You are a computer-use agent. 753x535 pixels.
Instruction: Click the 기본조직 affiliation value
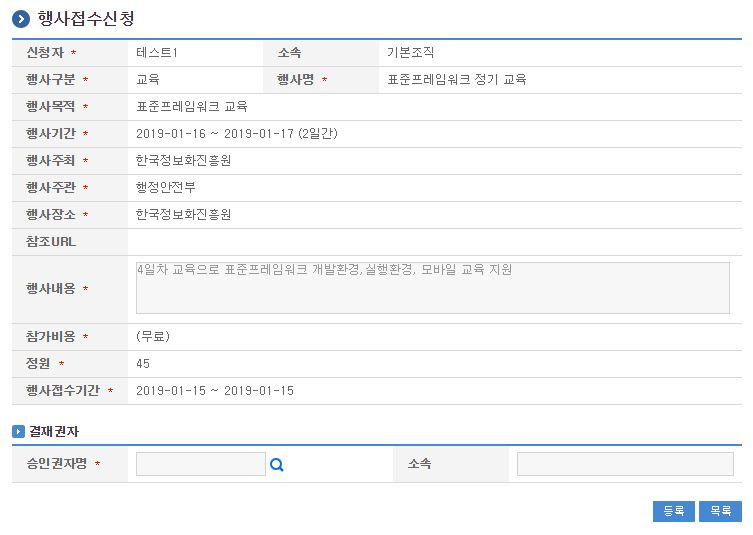(x=411, y=52)
